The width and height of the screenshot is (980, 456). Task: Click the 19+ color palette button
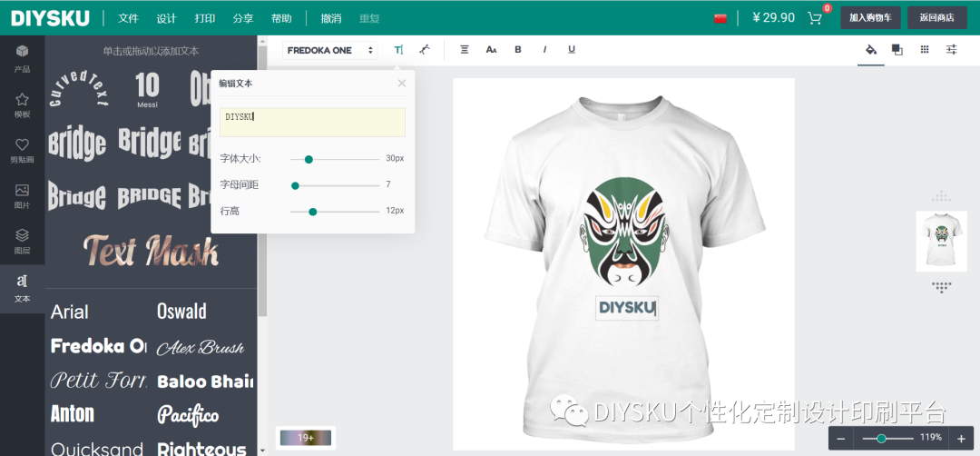(x=306, y=438)
